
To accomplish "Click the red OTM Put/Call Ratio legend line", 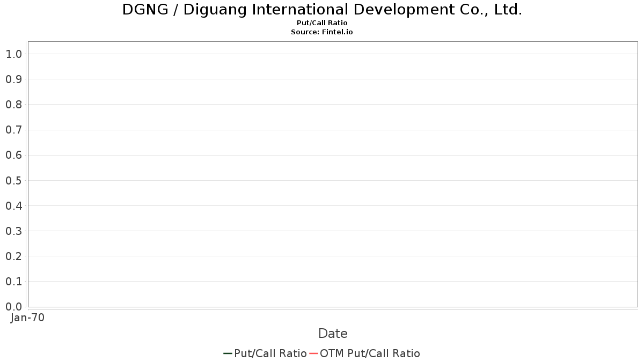I will point(313,353).
